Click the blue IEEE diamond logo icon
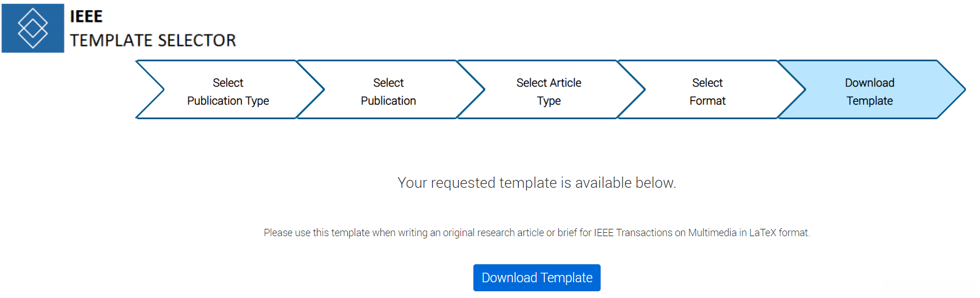This screenshot has width=980, height=298. pyautogui.click(x=33, y=28)
